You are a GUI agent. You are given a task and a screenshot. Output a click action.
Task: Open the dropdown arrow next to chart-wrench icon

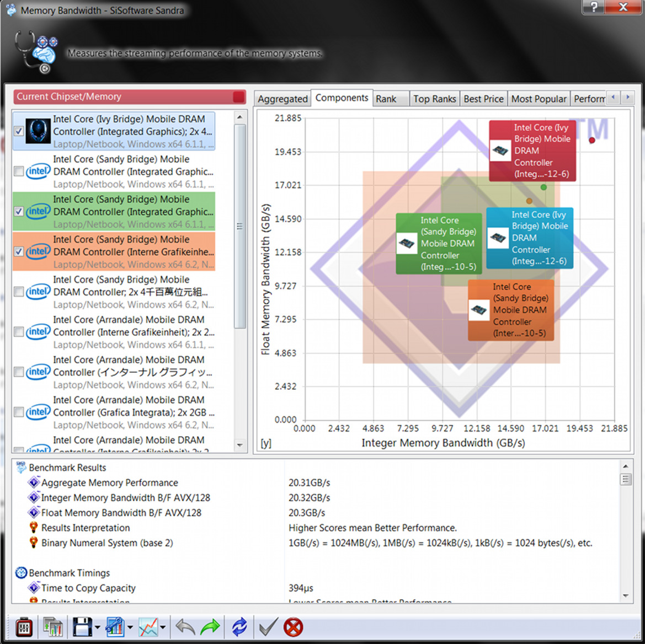coord(130,627)
